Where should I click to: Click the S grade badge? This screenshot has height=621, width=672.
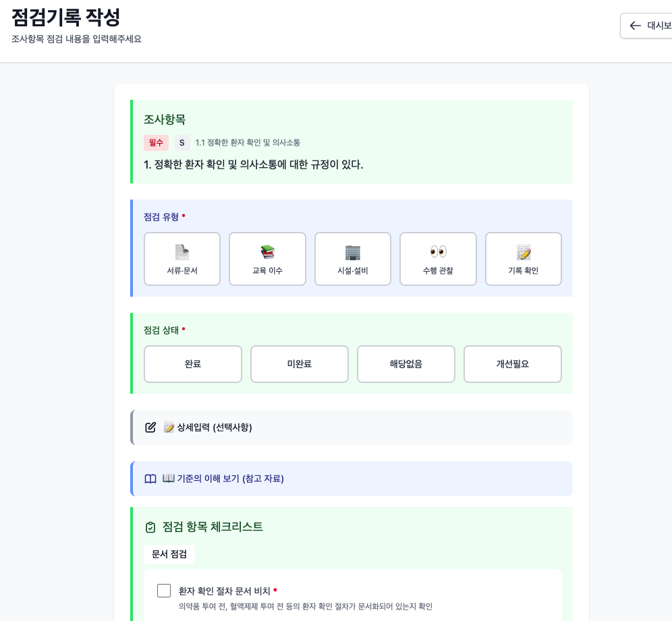[181, 143]
